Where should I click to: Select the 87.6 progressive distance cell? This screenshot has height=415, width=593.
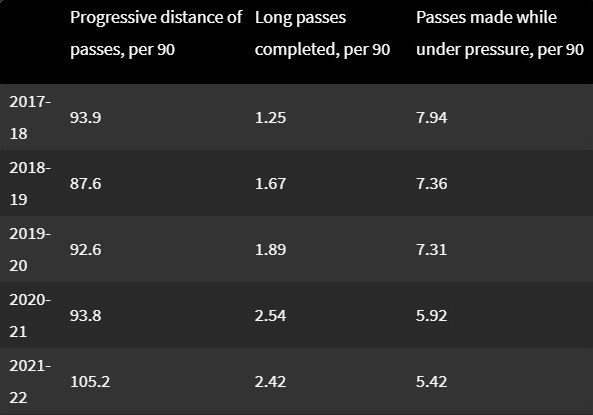(x=85, y=183)
